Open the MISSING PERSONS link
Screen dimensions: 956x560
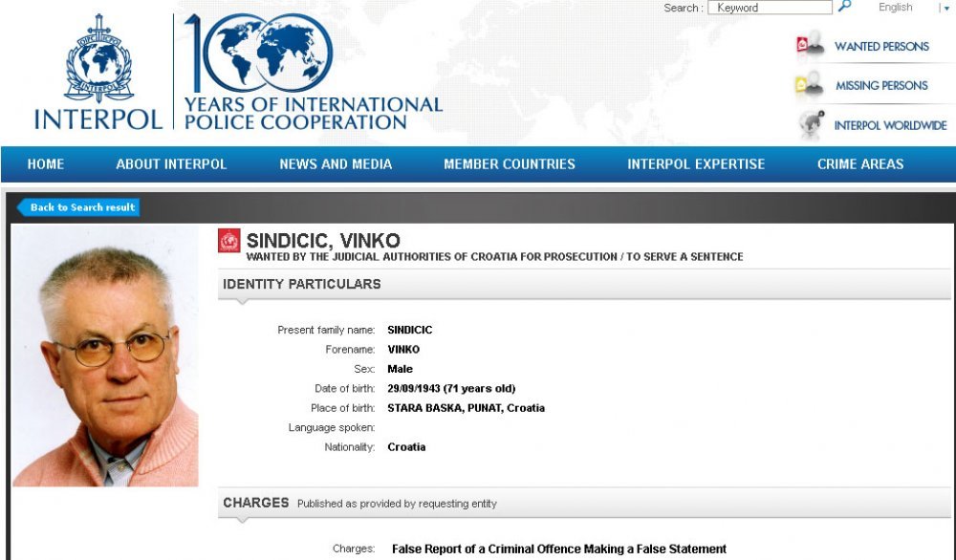point(881,86)
